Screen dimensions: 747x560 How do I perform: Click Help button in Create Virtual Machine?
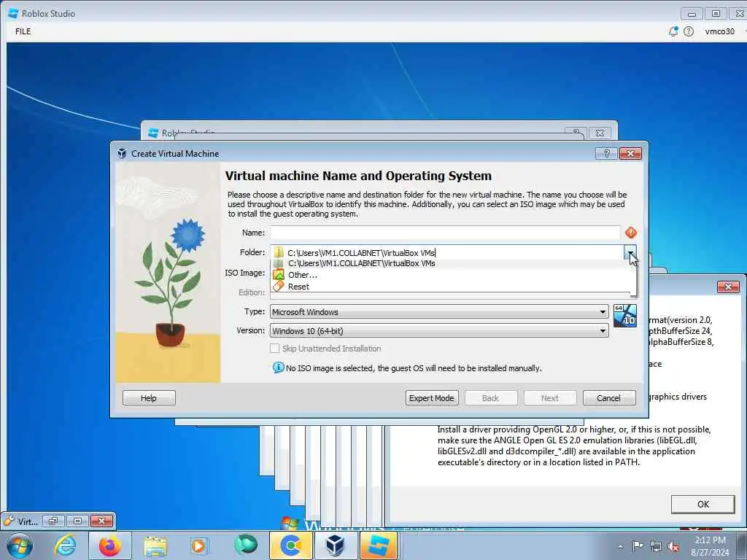[x=149, y=397]
